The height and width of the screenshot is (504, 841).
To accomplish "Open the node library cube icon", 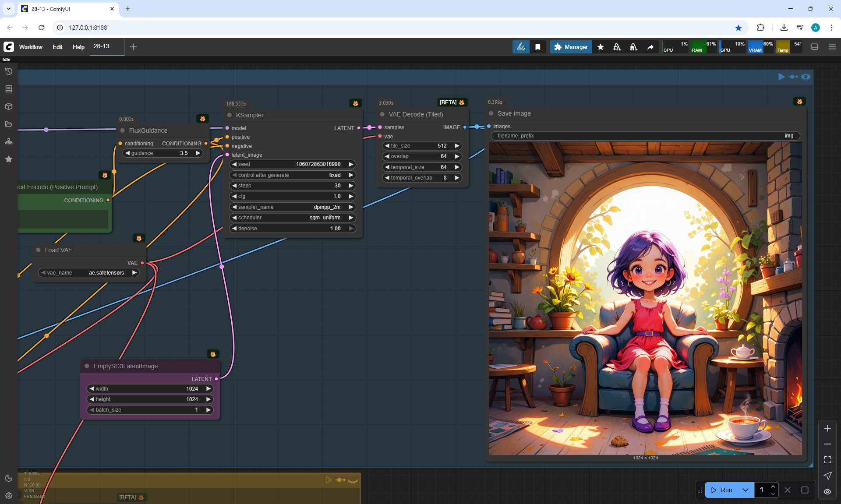I will tap(8, 106).
